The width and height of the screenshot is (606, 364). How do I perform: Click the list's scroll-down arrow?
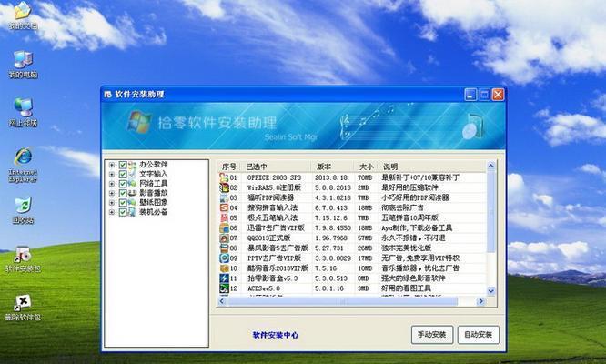(x=490, y=291)
